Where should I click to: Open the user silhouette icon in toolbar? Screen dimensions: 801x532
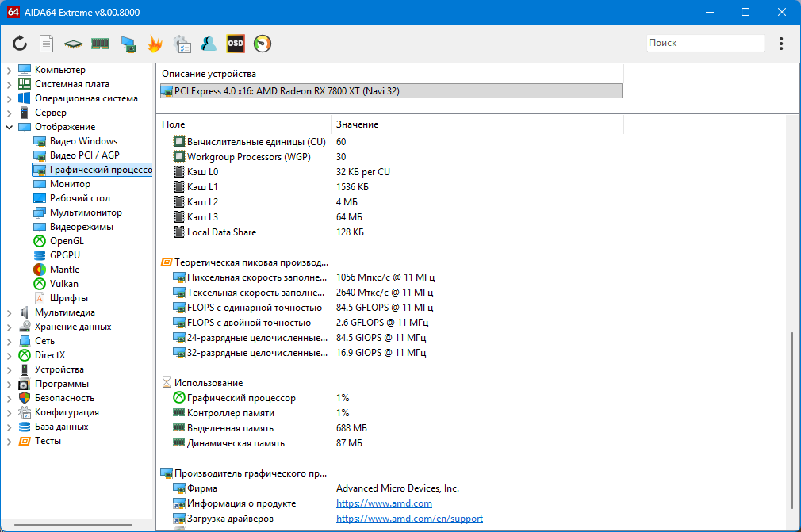coord(209,44)
